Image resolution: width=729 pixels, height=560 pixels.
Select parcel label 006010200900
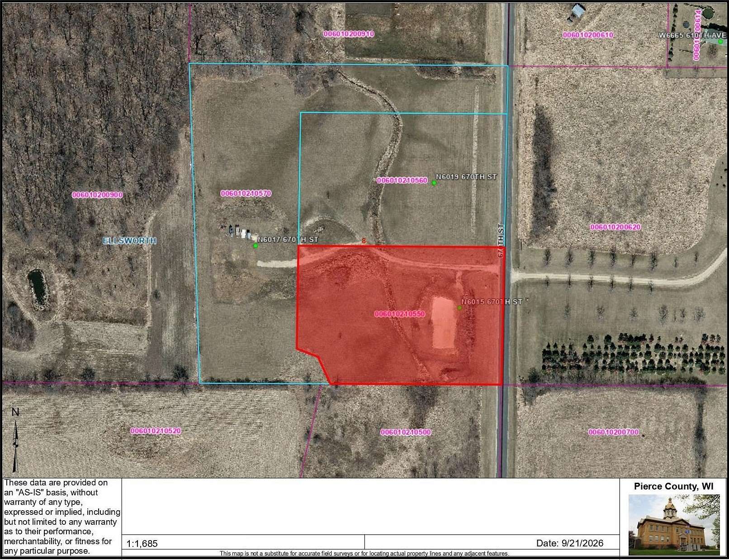pyautogui.click(x=97, y=195)
